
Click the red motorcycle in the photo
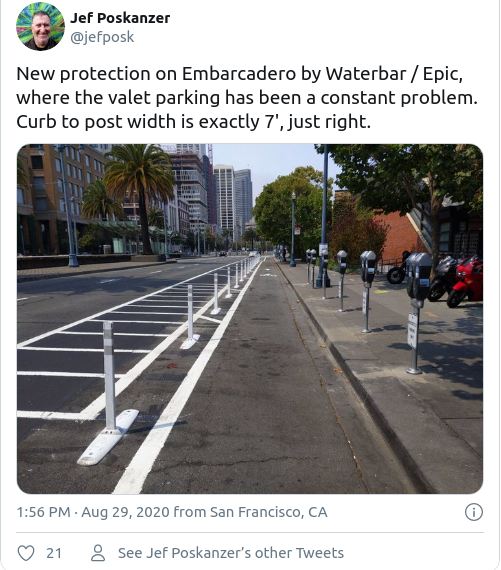tap(465, 281)
